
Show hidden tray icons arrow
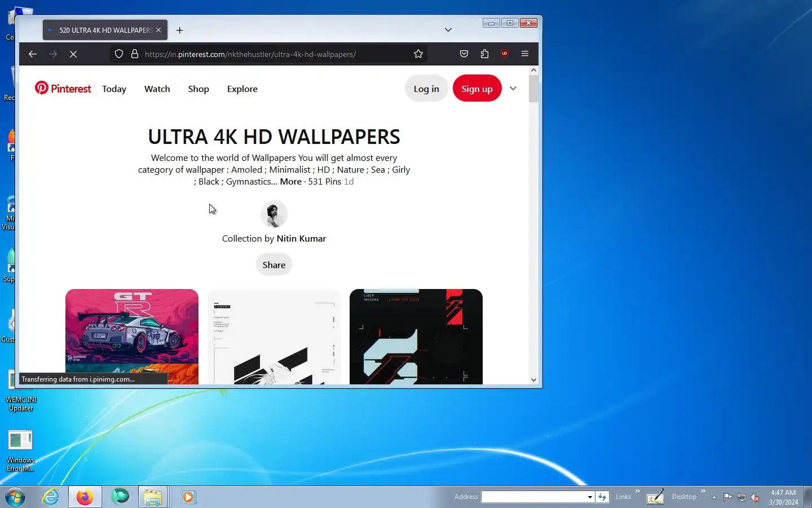pyautogui.click(x=714, y=497)
